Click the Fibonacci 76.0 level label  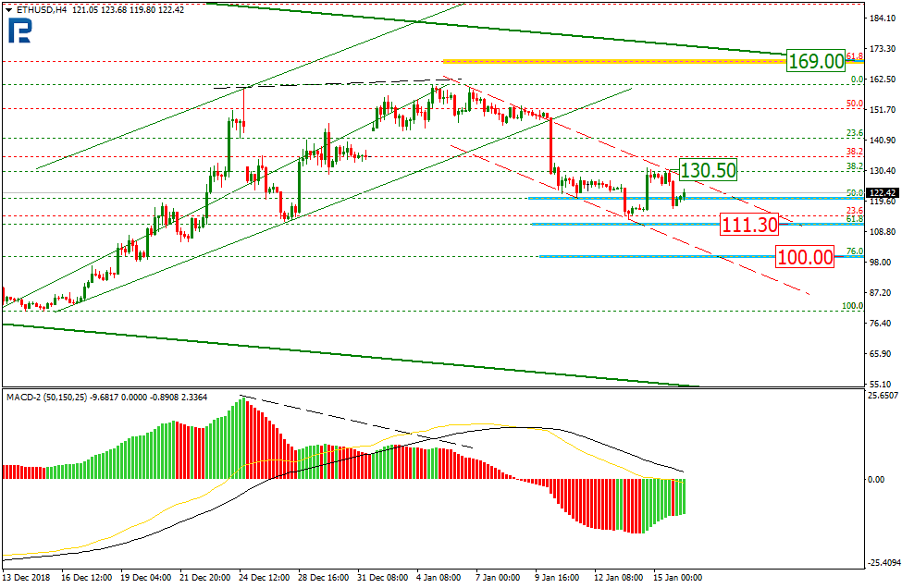(855, 251)
